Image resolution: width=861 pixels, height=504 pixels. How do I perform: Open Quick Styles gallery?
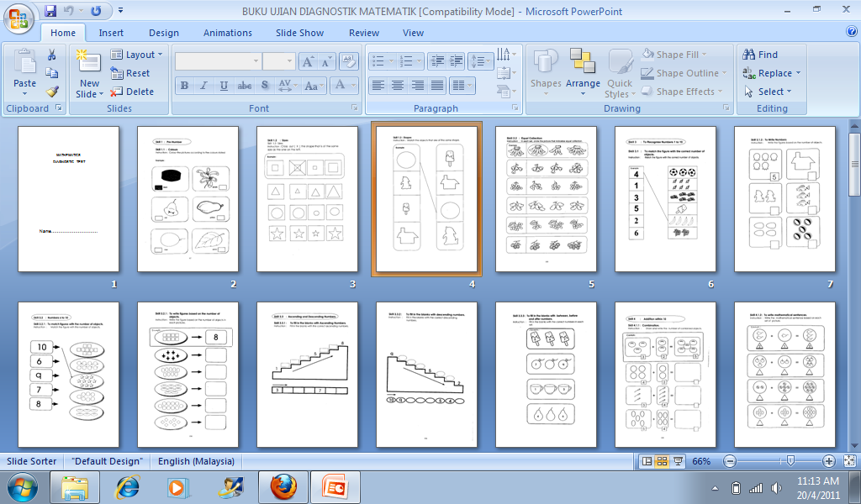pyautogui.click(x=620, y=73)
